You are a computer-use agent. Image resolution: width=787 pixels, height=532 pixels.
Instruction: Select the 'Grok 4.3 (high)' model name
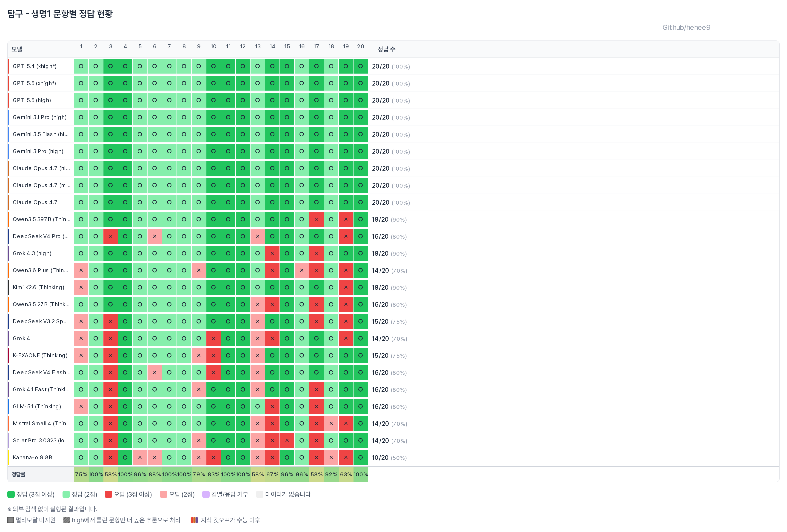[32, 253]
